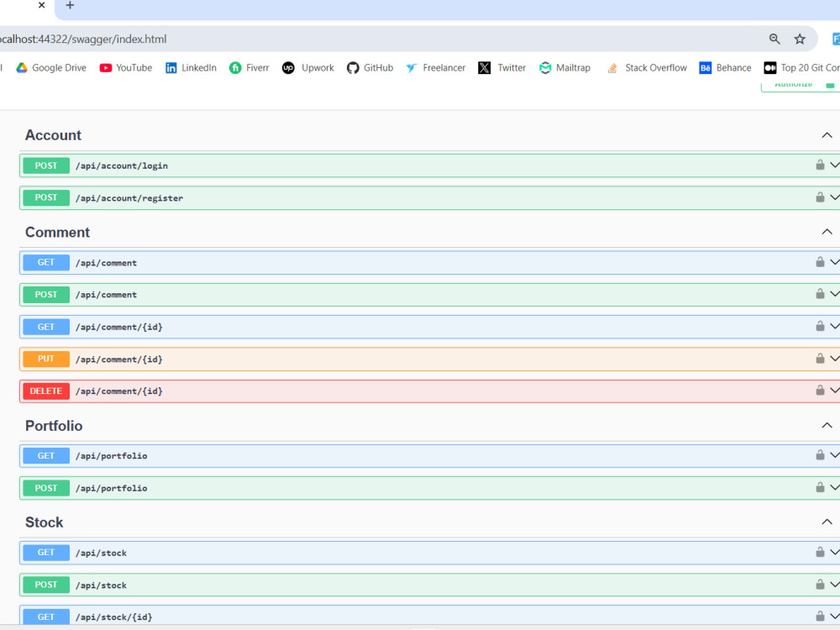Open the LinkedIn bookmark
This screenshot has height=630, width=840.
tap(191, 67)
